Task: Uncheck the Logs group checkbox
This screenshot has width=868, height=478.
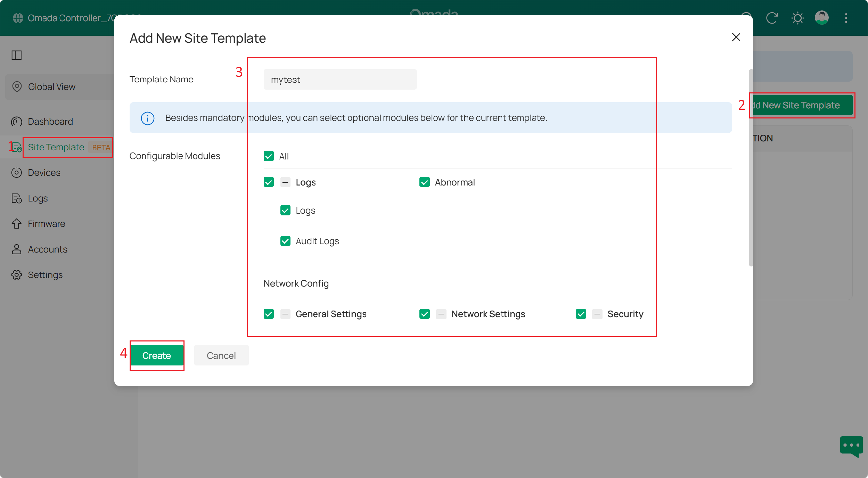Action: pos(268,182)
